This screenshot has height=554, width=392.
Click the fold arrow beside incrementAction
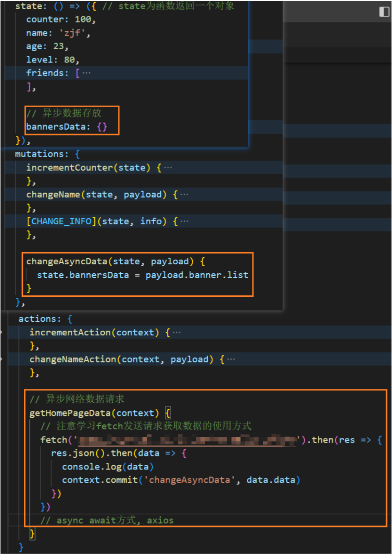(x=2, y=332)
